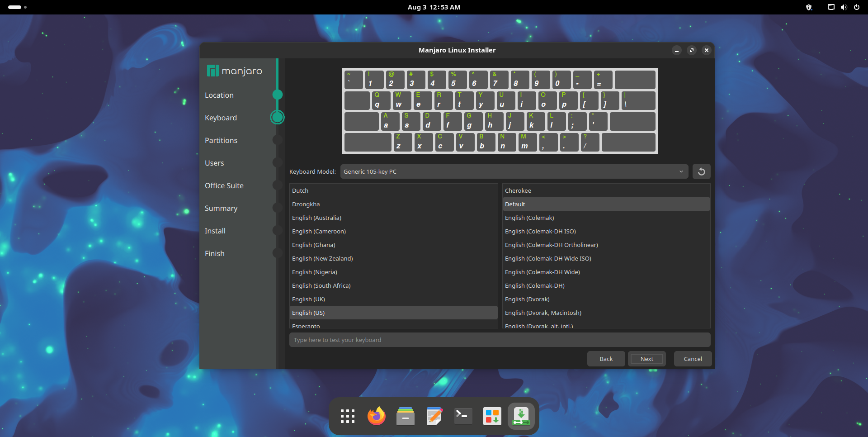The height and width of the screenshot is (437, 868).
Task: Pick English (Dvorak, Macintosh) variant
Action: [606, 313]
